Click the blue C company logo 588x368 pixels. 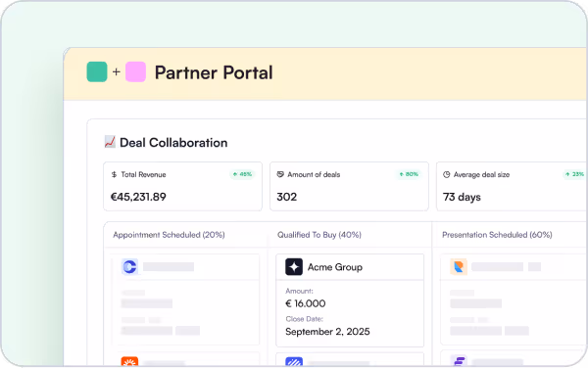(129, 266)
